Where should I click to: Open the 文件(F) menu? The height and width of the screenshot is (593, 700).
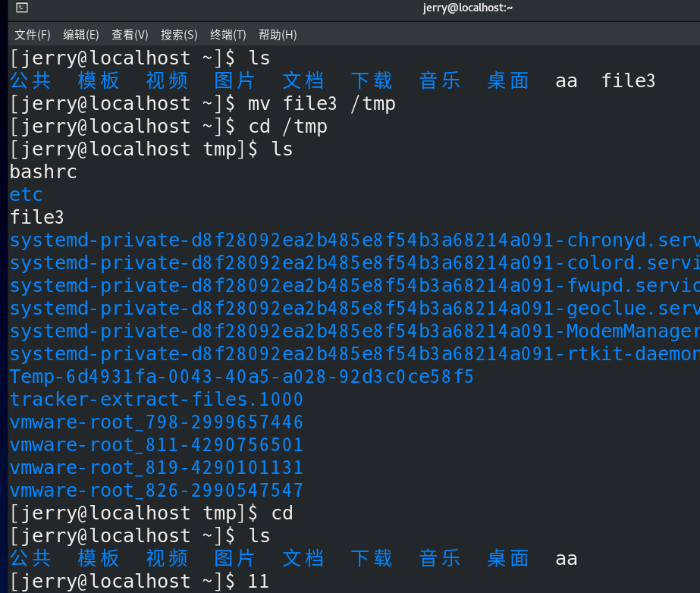click(x=32, y=34)
